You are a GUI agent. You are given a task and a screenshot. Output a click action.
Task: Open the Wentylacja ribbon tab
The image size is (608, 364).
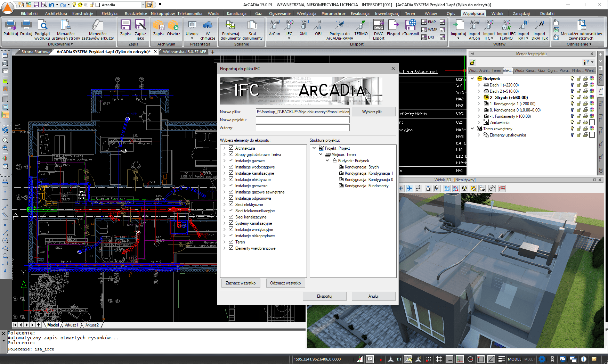click(306, 14)
